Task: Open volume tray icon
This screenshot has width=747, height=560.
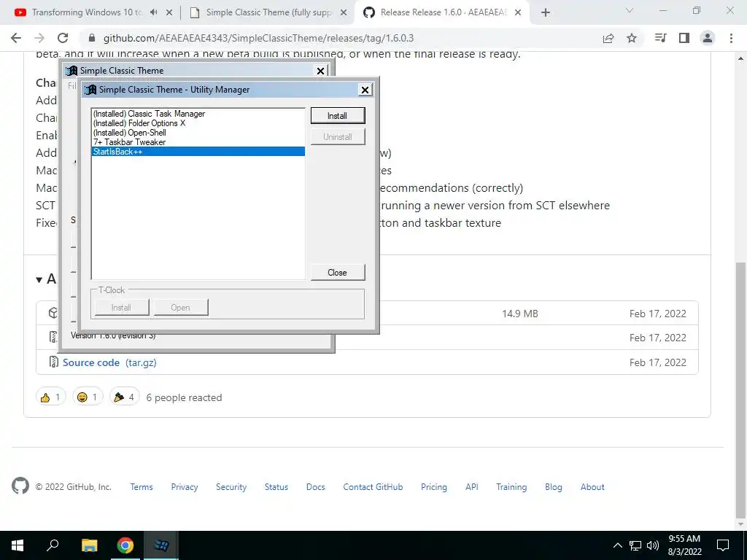Action: pyautogui.click(x=653, y=545)
